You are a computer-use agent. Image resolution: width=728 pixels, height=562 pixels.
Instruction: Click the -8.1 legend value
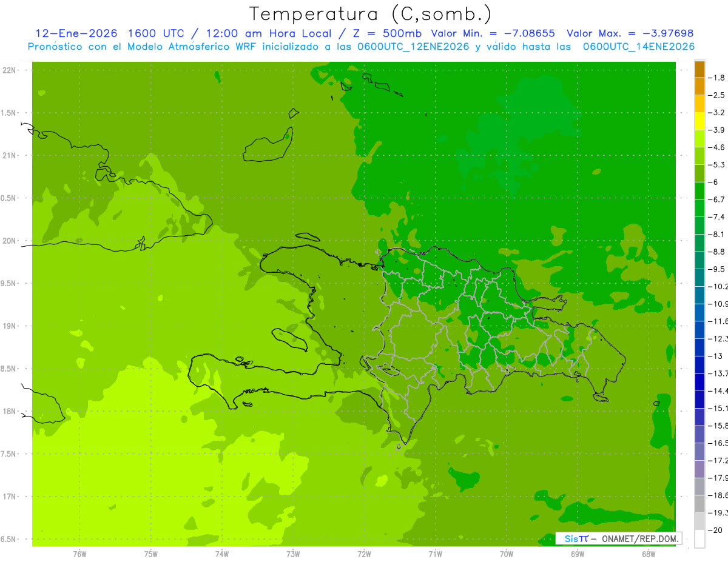click(x=717, y=234)
